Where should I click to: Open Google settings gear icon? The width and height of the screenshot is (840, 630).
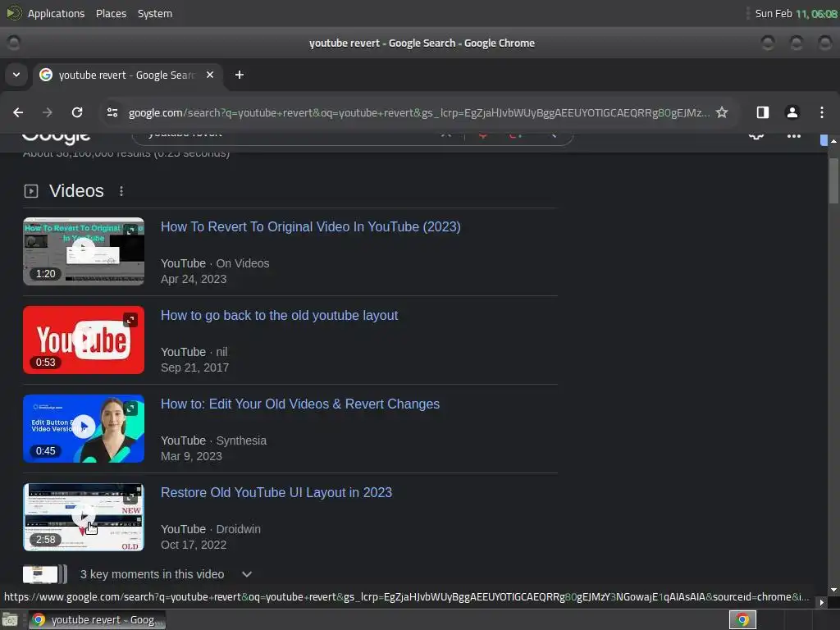coord(756,135)
